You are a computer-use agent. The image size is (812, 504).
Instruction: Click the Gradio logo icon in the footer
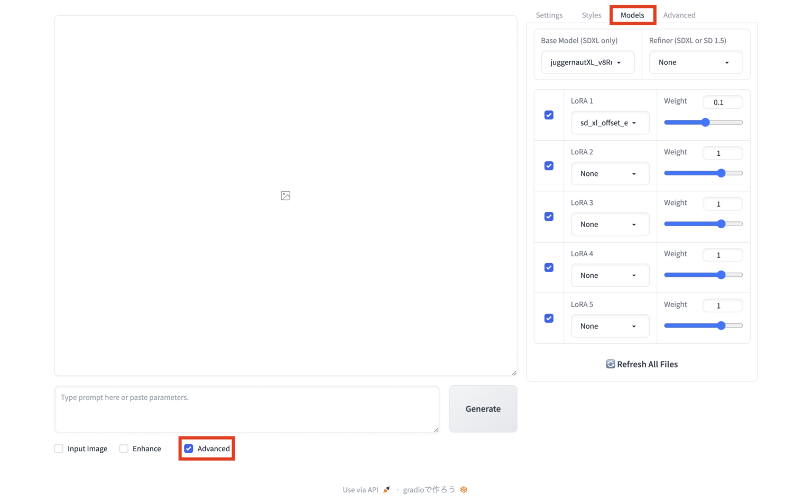(464, 490)
